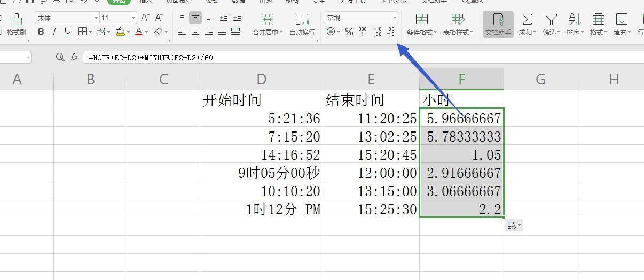Viewport: 644px width, 280px height.
Task: Align cell content to the top
Action: click(182, 18)
